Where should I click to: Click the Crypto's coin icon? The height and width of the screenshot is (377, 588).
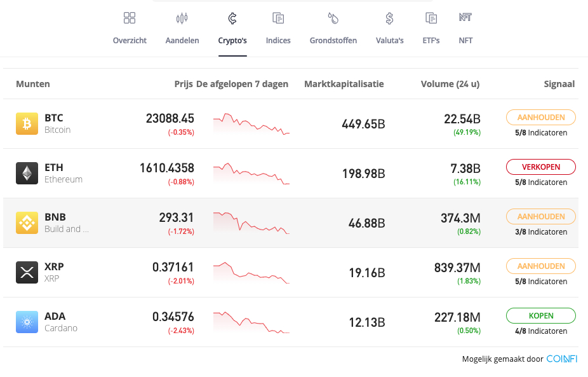click(232, 18)
